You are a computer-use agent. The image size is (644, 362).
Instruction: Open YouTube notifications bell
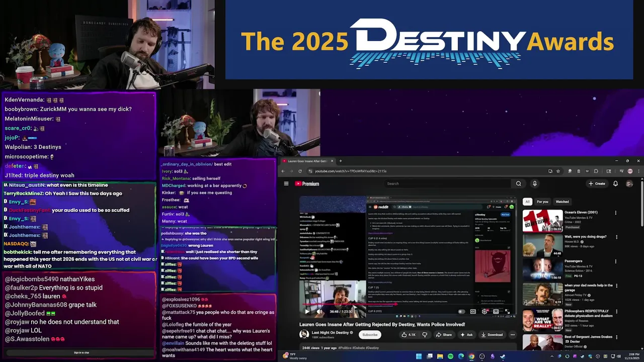tap(615, 184)
